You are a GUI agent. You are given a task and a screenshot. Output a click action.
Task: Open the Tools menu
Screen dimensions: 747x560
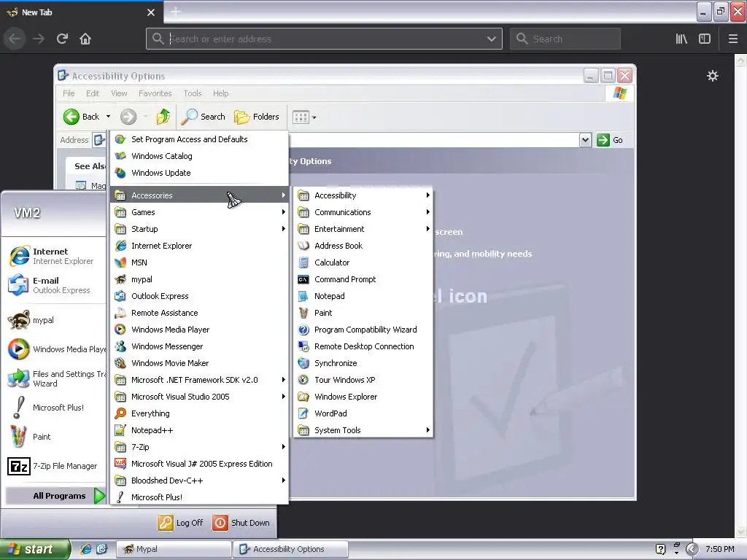click(193, 93)
